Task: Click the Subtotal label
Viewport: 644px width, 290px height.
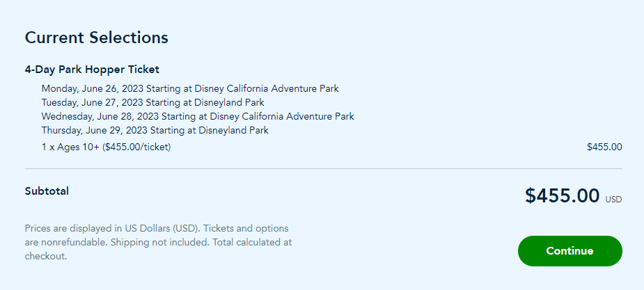Action: coord(47,191)
